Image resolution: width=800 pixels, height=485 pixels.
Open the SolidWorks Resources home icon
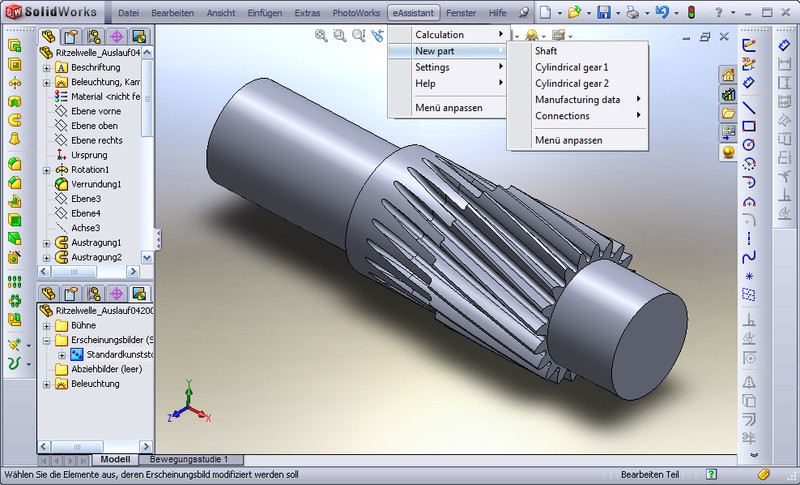pos(728,75)
